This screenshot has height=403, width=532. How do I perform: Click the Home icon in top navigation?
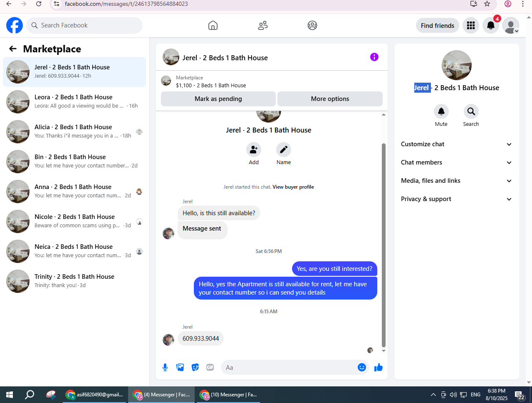pyautogui.click(x=213, y=25)
